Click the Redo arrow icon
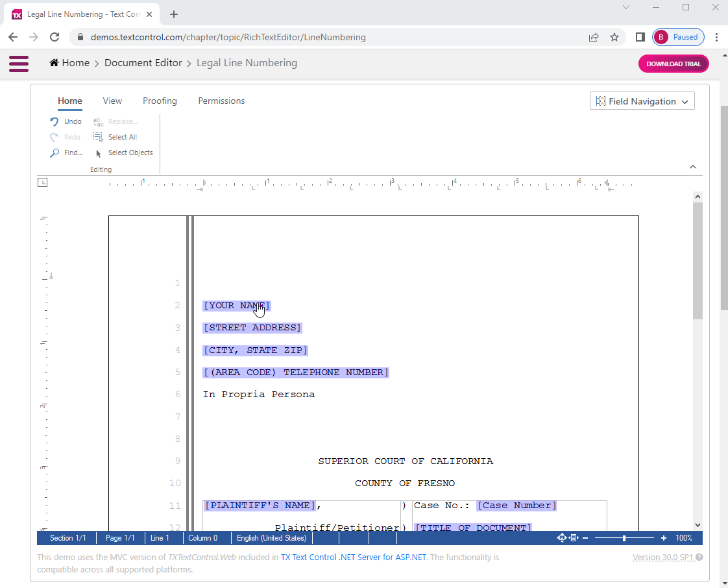 pos(55,137)
